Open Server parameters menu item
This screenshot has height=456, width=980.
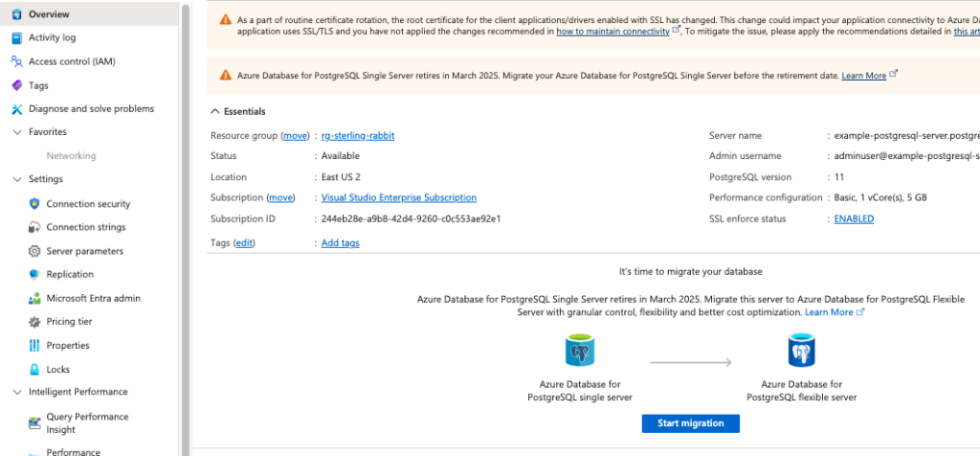click(x=84, y=251)
